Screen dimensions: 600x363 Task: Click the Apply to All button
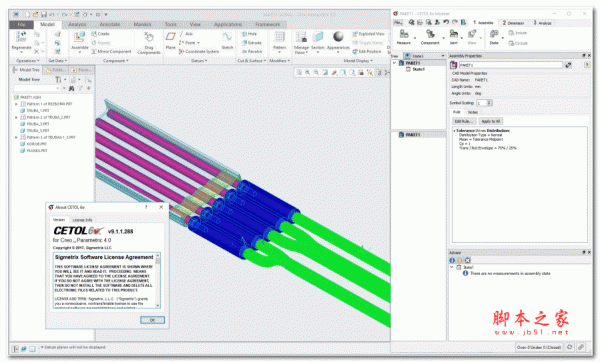click(491, 121)
